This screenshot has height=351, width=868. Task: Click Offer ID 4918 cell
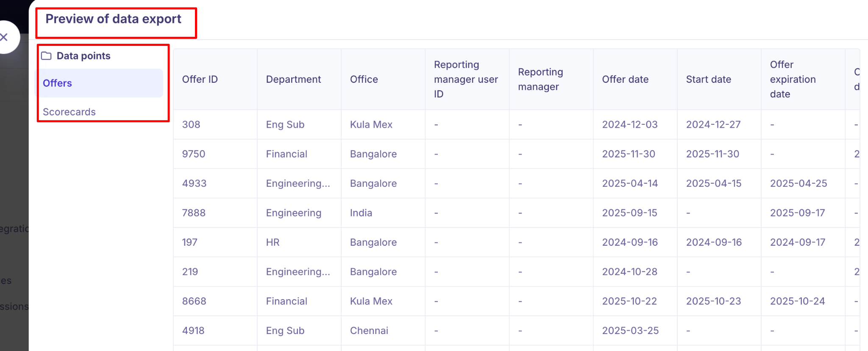193,331
